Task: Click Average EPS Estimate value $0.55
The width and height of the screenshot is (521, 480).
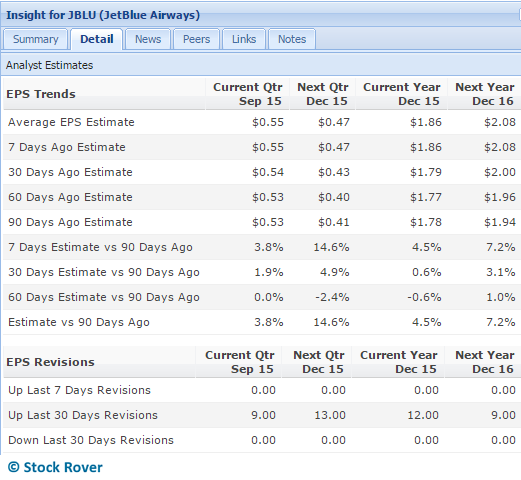Action: point(268,122)
